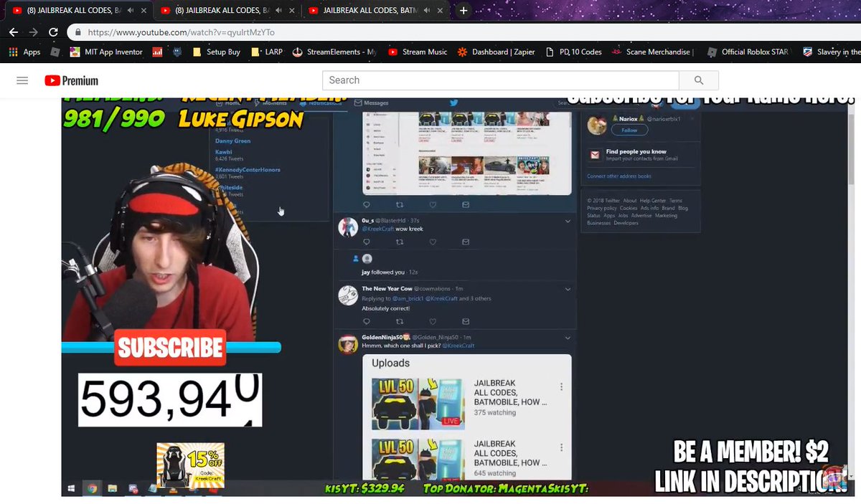
Task: Open the YouTube hamburger guide menu
Action: pos(22,81)
